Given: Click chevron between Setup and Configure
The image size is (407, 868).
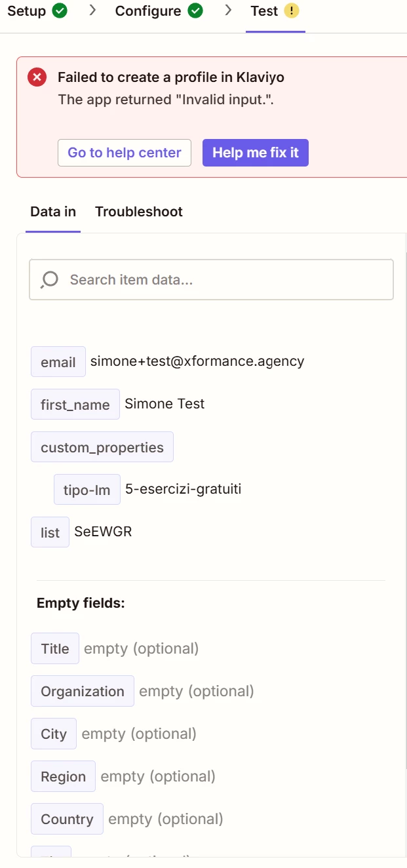Looking at the screenshot, I should tap(92, 10).
